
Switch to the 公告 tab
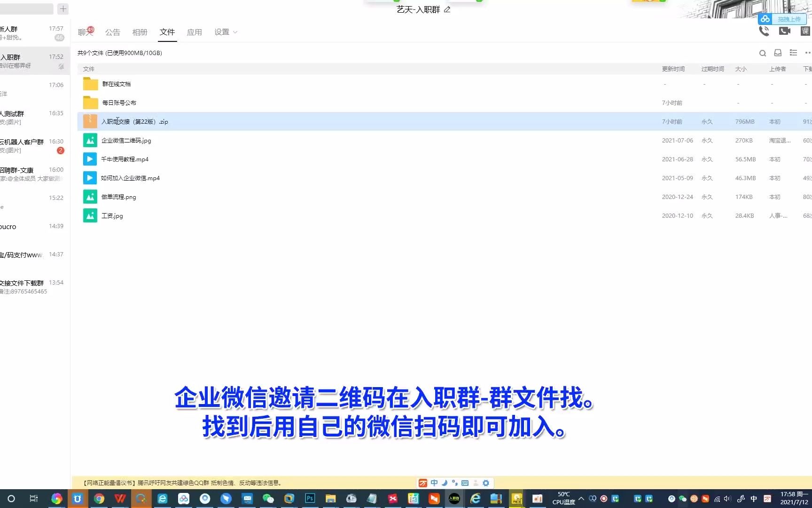tap(112, 32)
